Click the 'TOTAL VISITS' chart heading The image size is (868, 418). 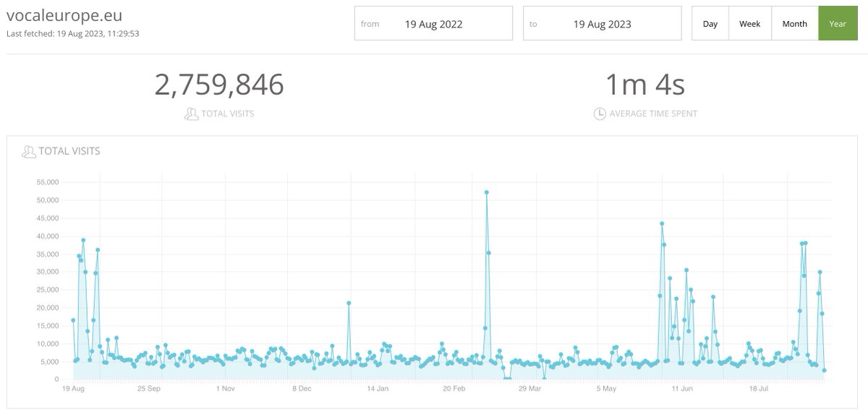[x=69, y=151]
